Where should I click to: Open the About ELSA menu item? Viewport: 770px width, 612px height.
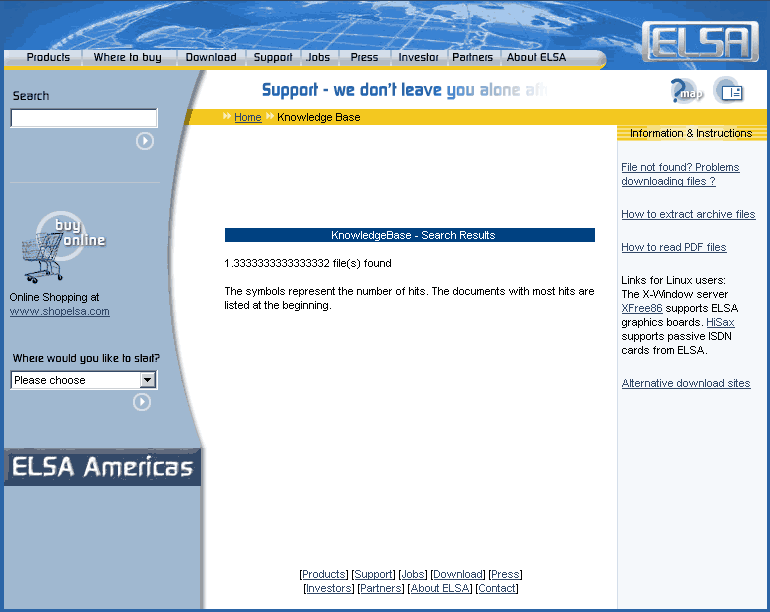tap(536, 58)
